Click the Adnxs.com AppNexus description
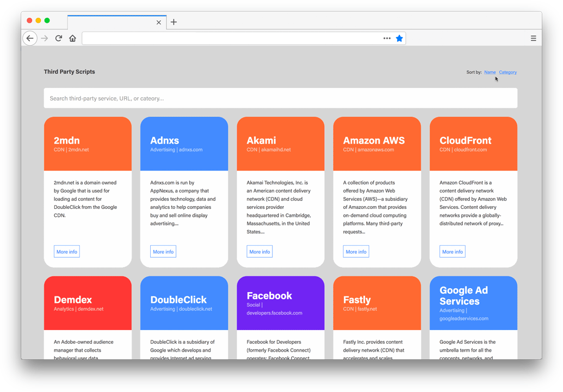This screenshot has height=392, width=563. pos(183,203)
